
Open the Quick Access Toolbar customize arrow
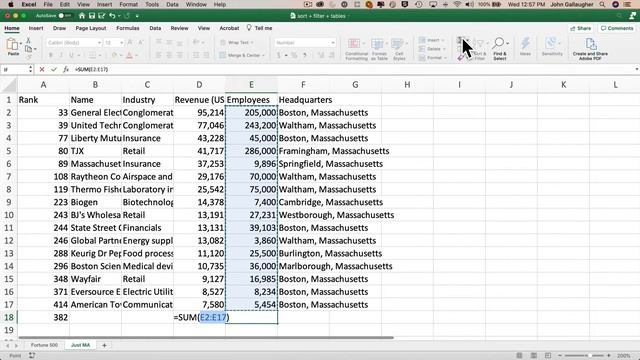(x=137, y=16)
